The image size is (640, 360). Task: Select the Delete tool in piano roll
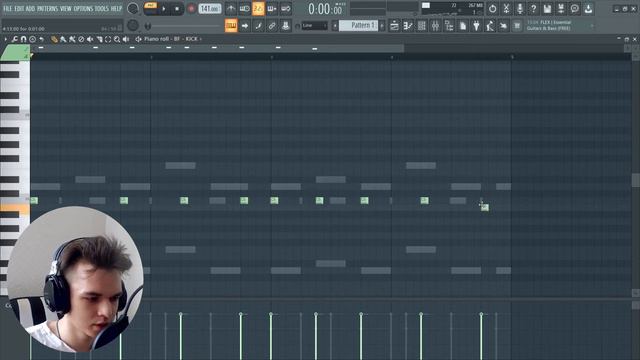[x=81, y=39]
